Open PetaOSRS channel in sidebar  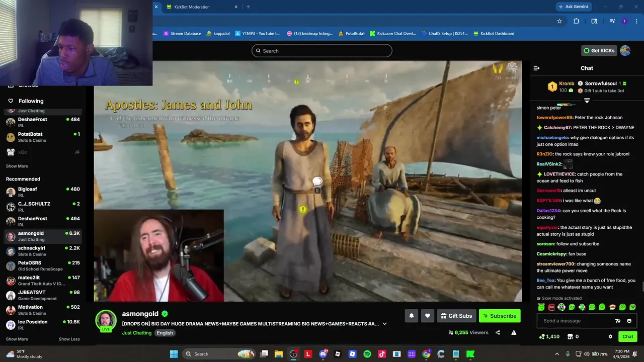tap(43, 265)
